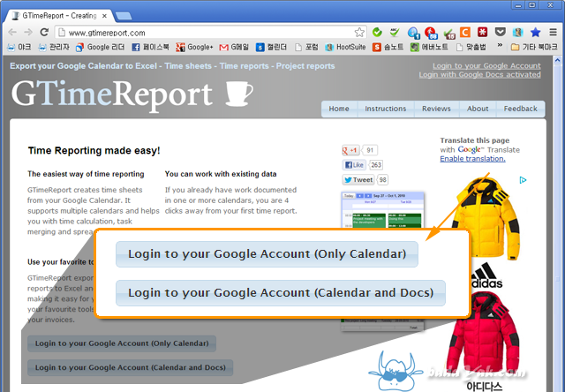
Task: Click 'Login with Google Docs activated' link
Action: 479,74
